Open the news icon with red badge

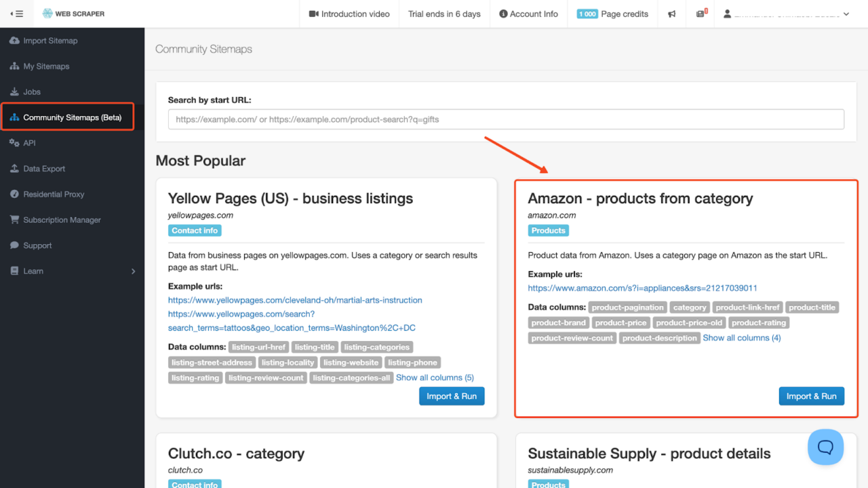tap(701, 14)
